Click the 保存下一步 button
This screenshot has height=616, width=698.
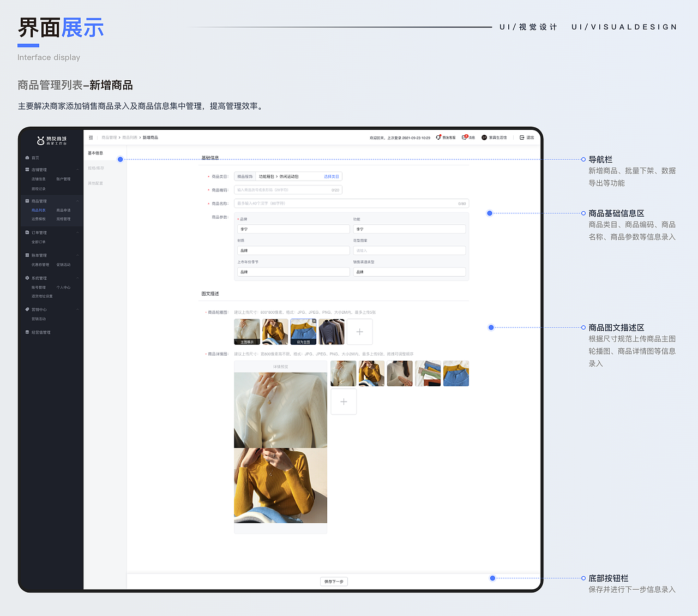pos(334,582)
